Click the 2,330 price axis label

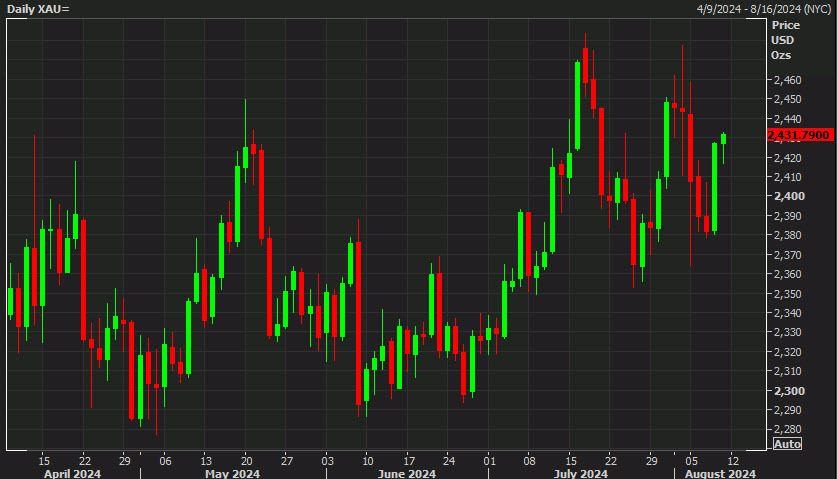click(x=787, y=333)
